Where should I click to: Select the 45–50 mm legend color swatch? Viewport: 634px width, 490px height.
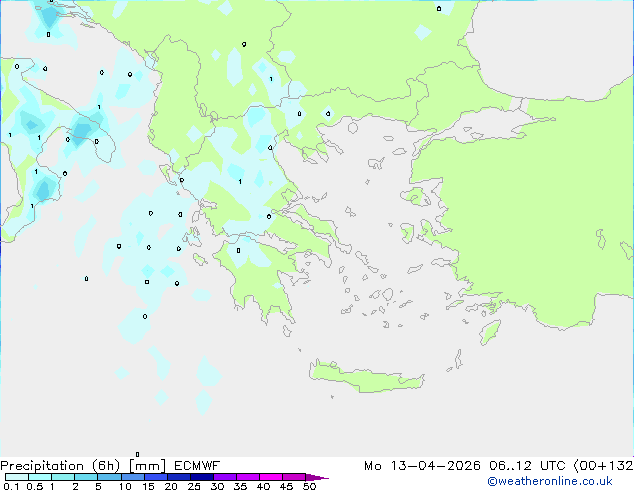[x=294, y=477]
